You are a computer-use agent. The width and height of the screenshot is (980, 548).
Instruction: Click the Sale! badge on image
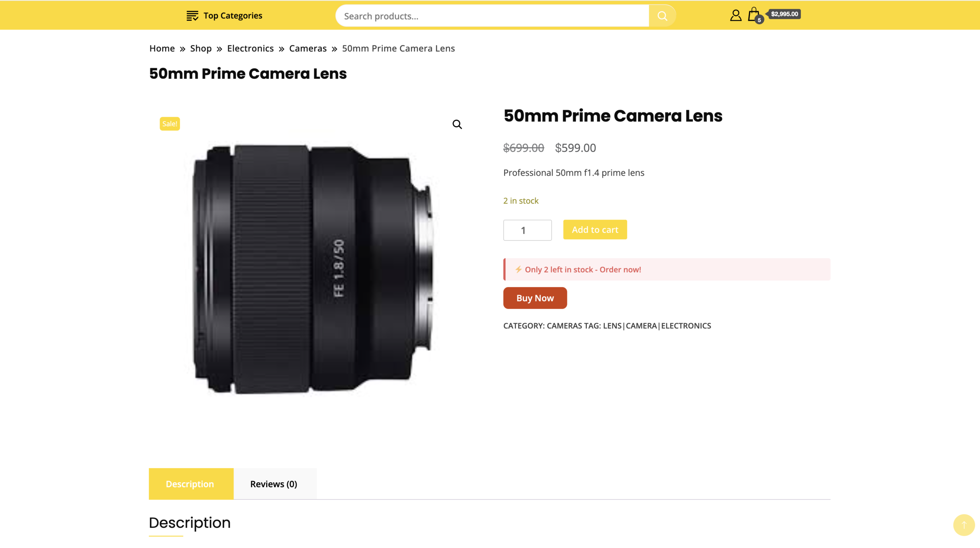click(x=170, y=124)
